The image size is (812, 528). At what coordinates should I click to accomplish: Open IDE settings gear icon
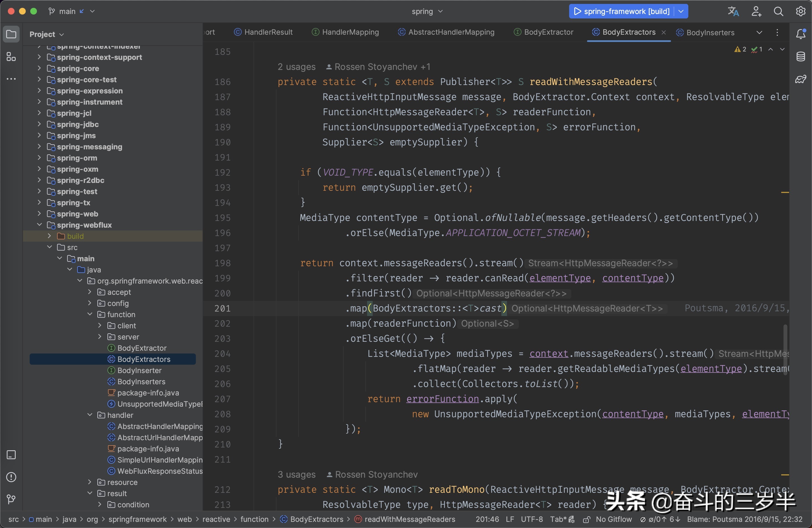(x=801, y=11)
